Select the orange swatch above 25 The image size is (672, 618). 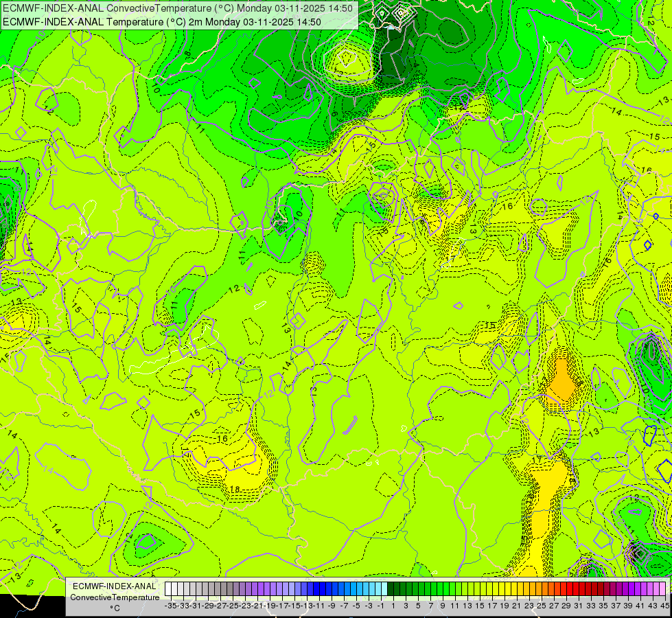[538, 588]
